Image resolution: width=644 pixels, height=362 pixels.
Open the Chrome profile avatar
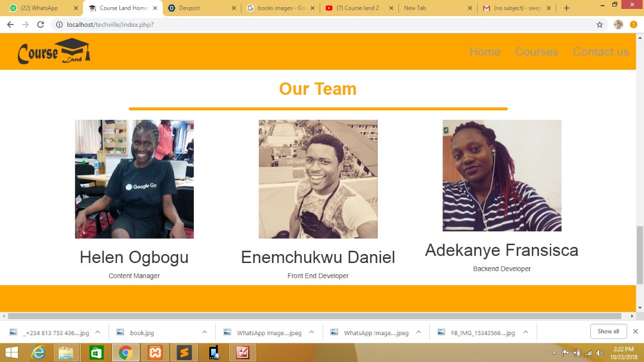coord(618,24)
